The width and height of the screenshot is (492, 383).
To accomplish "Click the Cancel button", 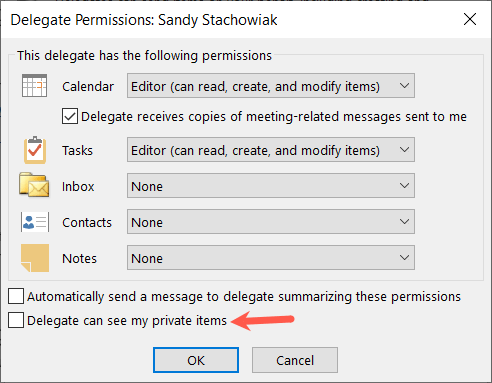I will click(x=295, y=360).
